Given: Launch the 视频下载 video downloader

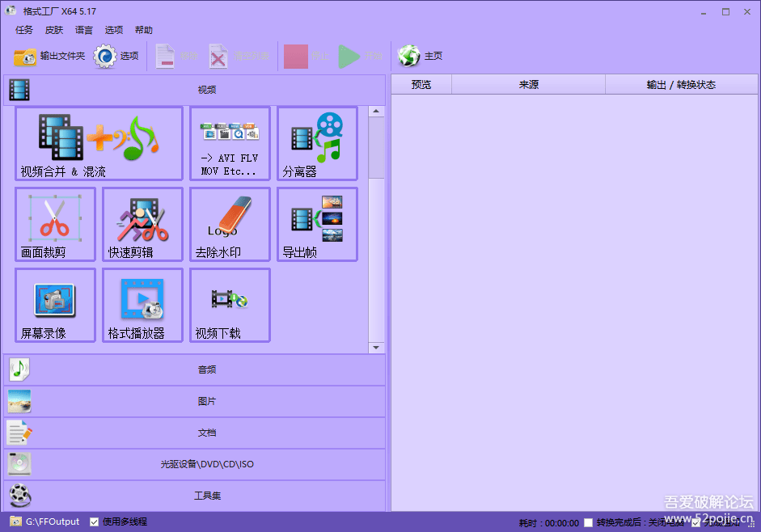Looking at the screenshot, I should pos(230,305).
